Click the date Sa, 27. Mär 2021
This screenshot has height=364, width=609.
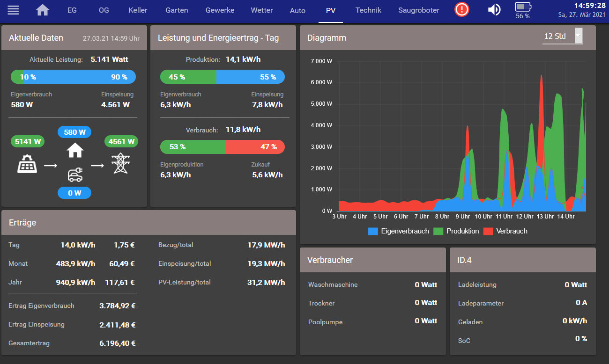[x=582, y=15]
